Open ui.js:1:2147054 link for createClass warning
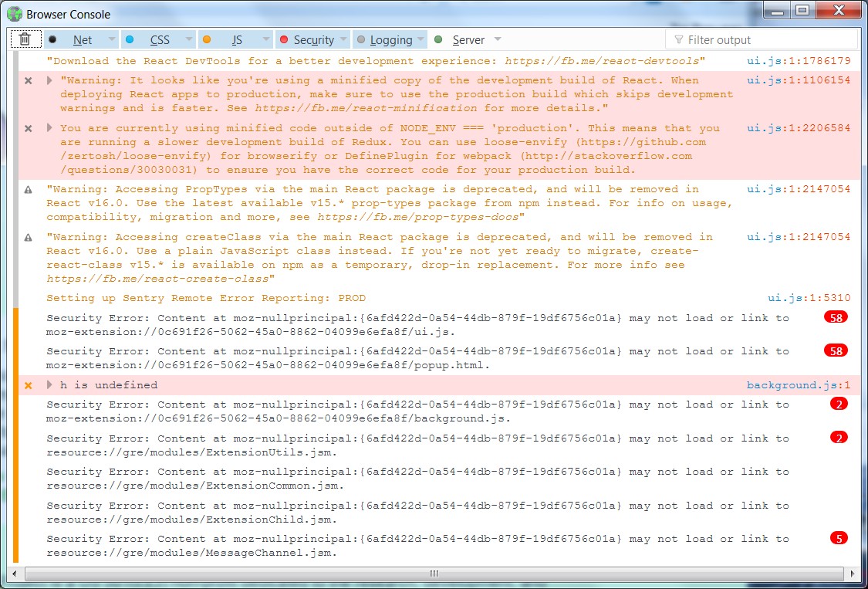 (x=799, y=237)
